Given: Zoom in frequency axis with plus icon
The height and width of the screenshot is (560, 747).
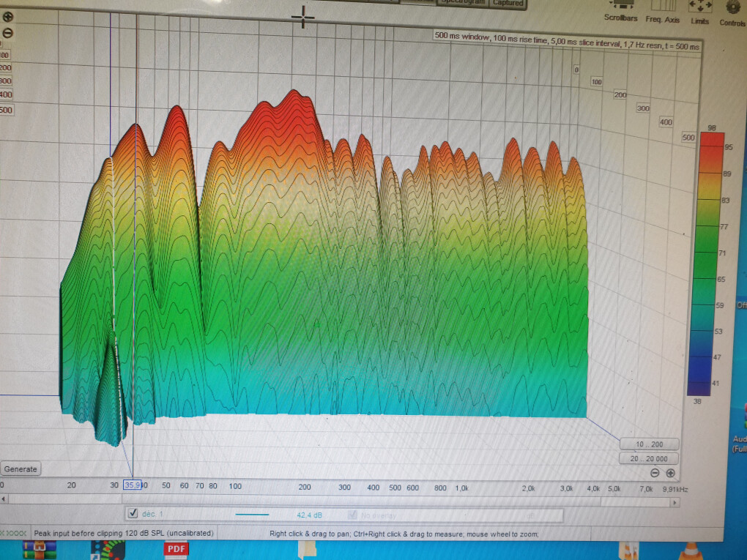Looking at the screenshot, I should click(x=670, y=473).
